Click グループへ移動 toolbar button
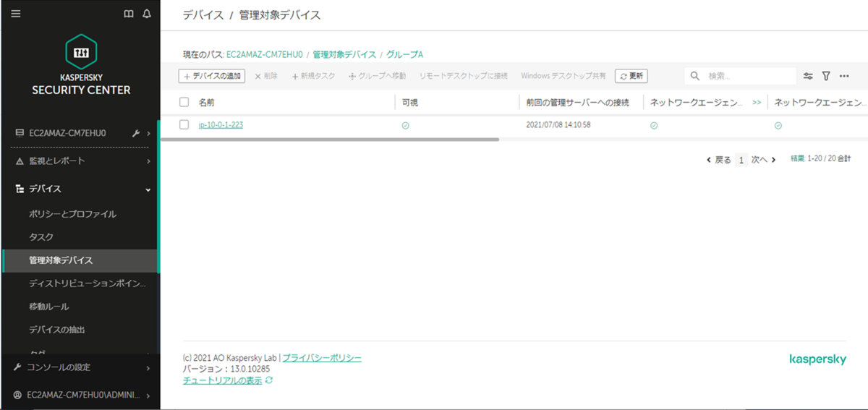The height and width of the screenshot is (410, 868). tap(377, 76)
